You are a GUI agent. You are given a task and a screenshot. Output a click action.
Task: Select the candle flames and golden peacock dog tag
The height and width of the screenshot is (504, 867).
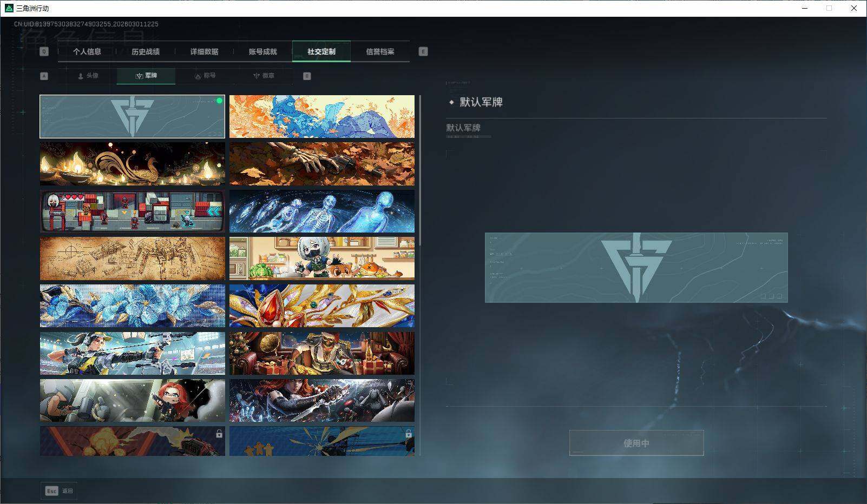tap(133, 164)
